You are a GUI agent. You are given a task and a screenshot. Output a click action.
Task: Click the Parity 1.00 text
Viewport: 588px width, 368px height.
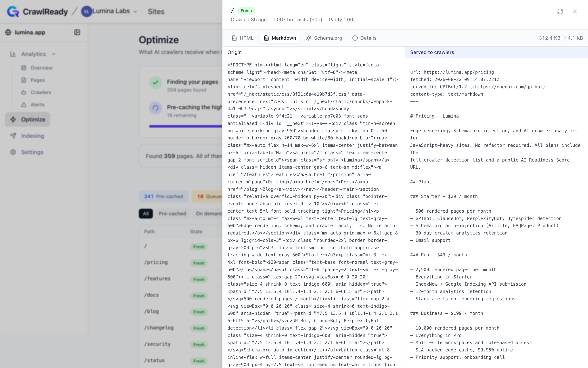pos(341,20)
